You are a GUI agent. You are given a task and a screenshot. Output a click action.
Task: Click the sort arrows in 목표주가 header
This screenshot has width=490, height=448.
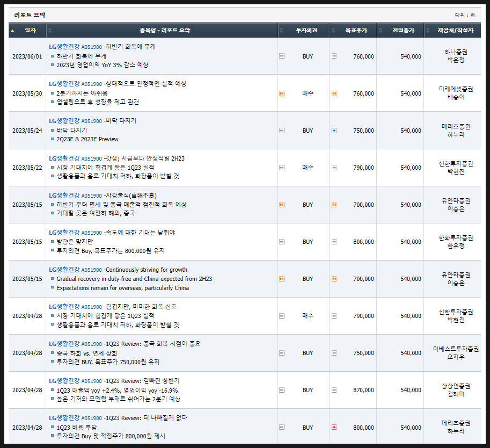click(x=333, y=30)
